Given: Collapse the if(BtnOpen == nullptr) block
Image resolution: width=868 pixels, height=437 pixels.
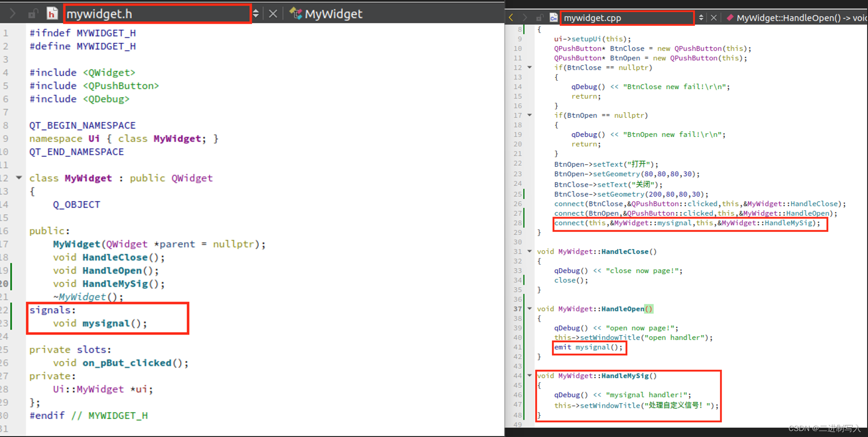Looking at the screenshot, I should tap(529, 115).
